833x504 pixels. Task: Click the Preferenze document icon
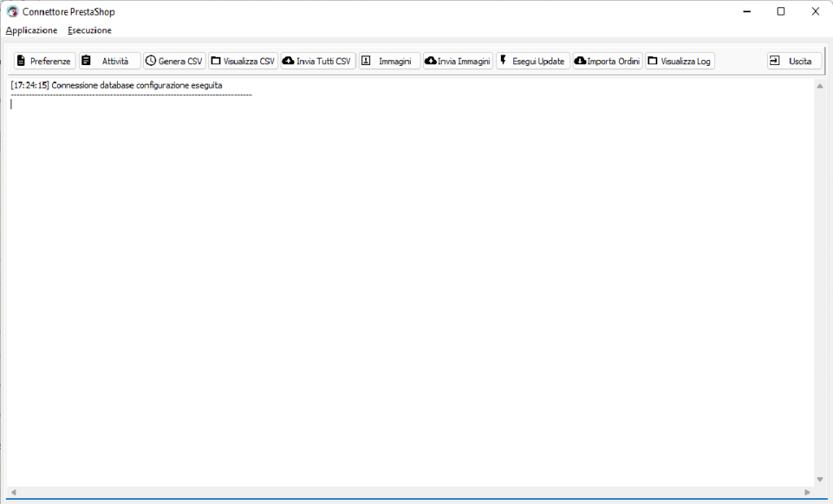[20, 61]
